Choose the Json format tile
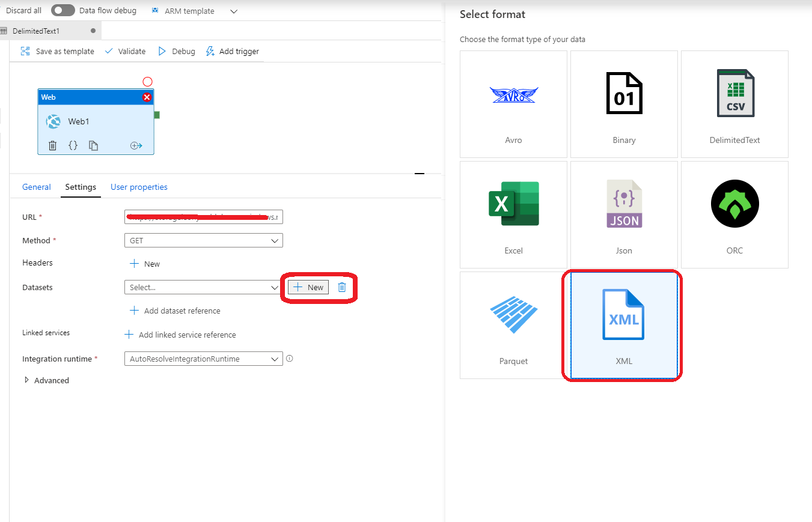The image size is (812, 522). coord(624,214)
